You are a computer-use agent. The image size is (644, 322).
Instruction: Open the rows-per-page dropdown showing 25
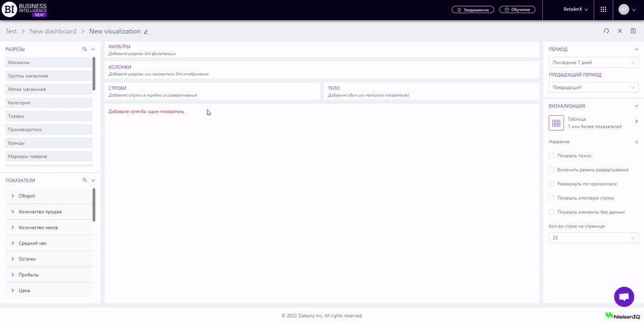tap(593, 238)
